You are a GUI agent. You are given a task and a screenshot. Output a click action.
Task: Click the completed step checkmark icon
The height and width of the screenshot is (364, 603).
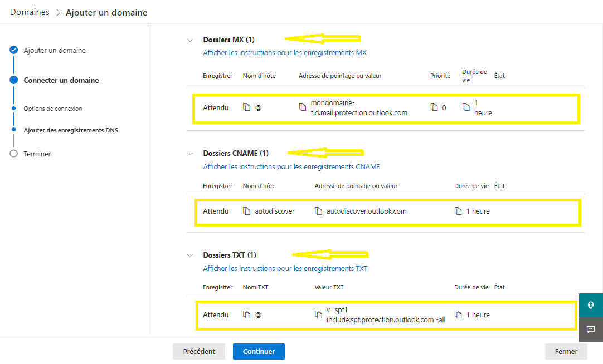pyautogui.click(x=14, y=50)
